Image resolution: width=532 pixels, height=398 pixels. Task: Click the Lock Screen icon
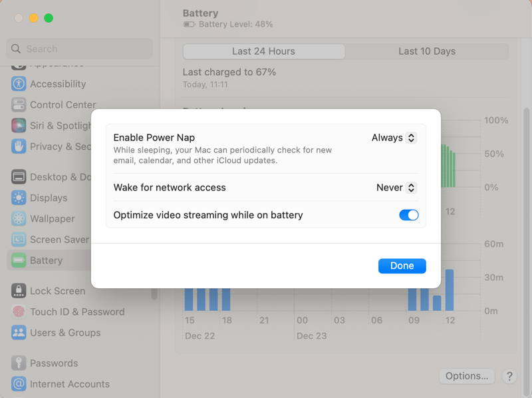pos(19,291)
